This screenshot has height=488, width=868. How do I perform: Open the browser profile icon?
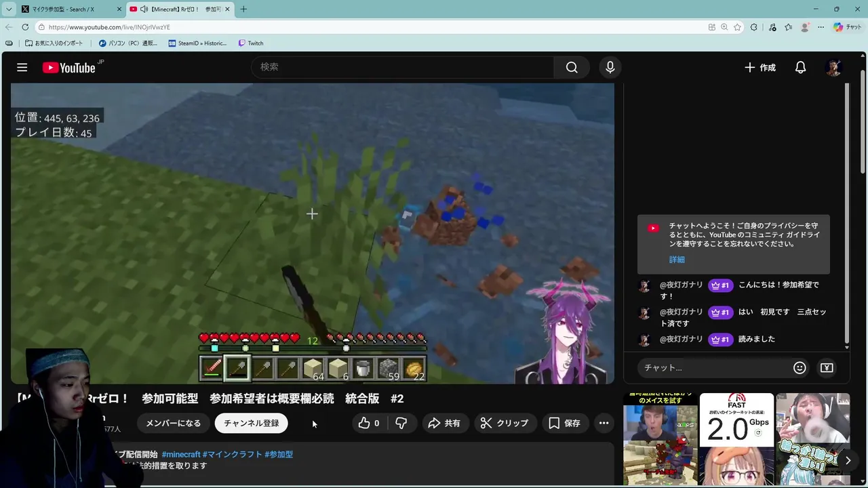805,27
